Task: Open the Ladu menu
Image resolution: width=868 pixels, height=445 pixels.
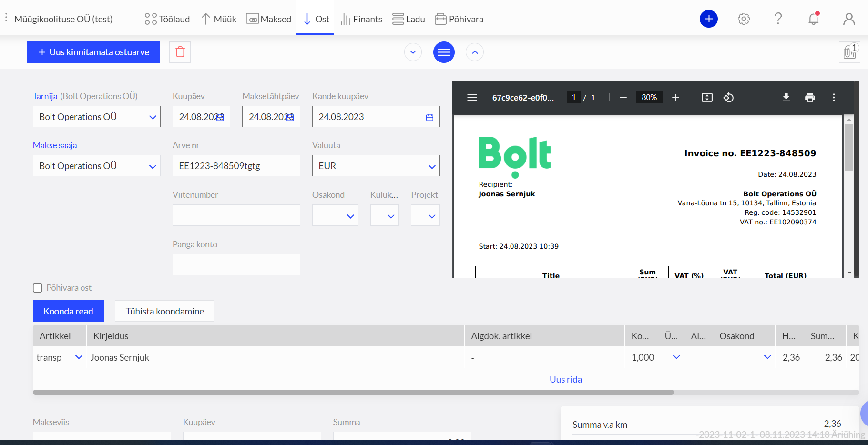Action: point(408,19)
